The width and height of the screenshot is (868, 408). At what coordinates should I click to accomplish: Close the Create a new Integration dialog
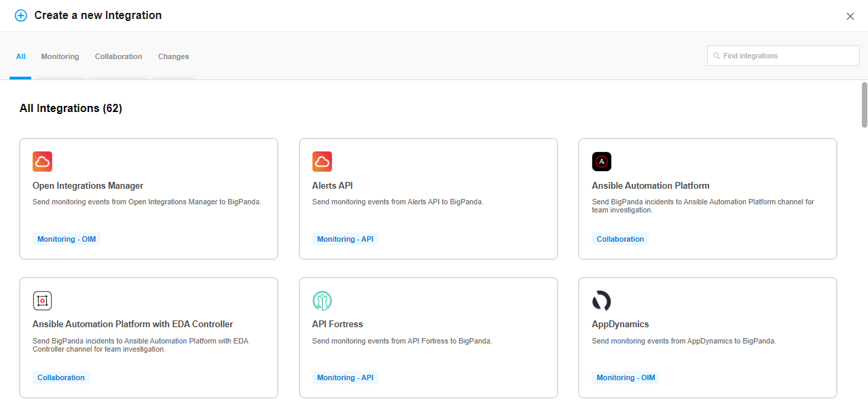[x=850, y=16]
